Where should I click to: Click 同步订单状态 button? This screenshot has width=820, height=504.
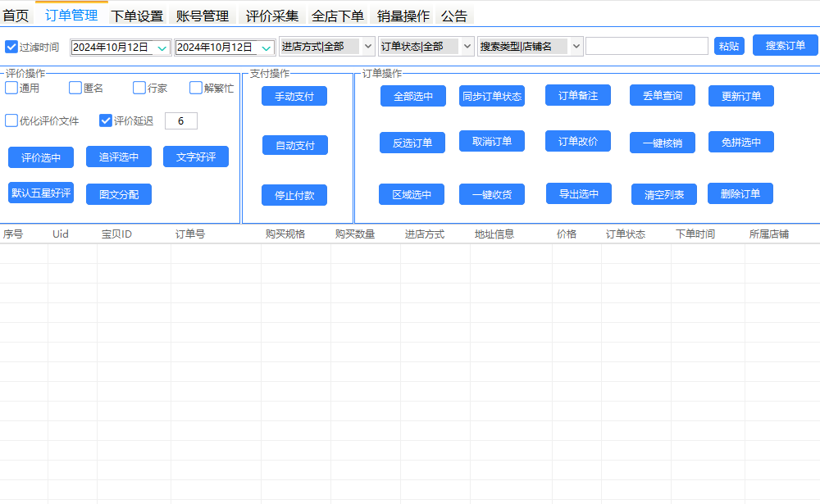click(x=492, y=95)
